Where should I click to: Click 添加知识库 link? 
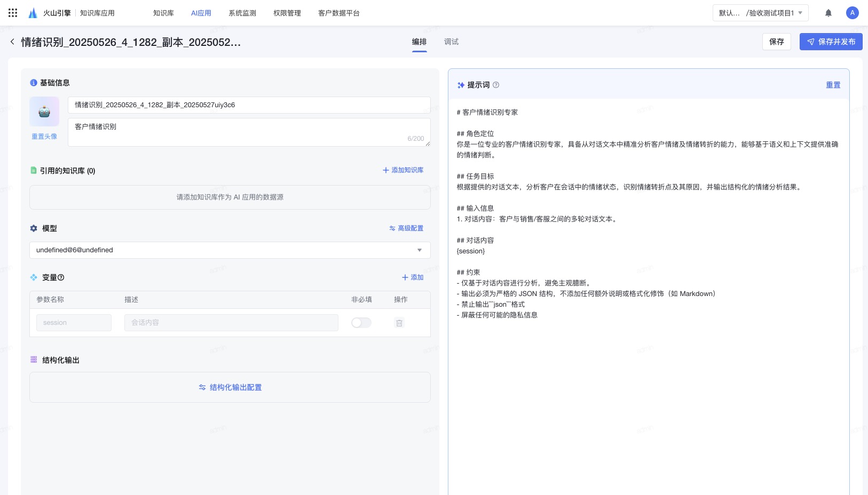[x=403, y=170]
